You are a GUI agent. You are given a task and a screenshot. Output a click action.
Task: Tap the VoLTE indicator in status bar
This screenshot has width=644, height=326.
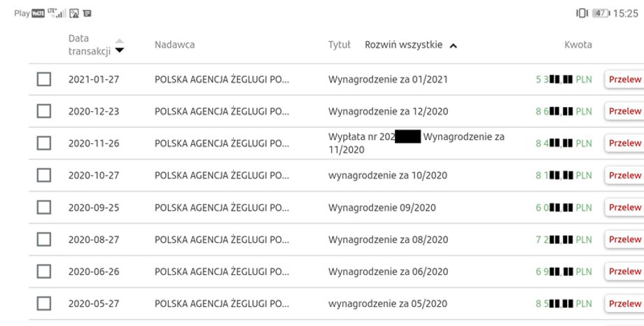point(38,13)
